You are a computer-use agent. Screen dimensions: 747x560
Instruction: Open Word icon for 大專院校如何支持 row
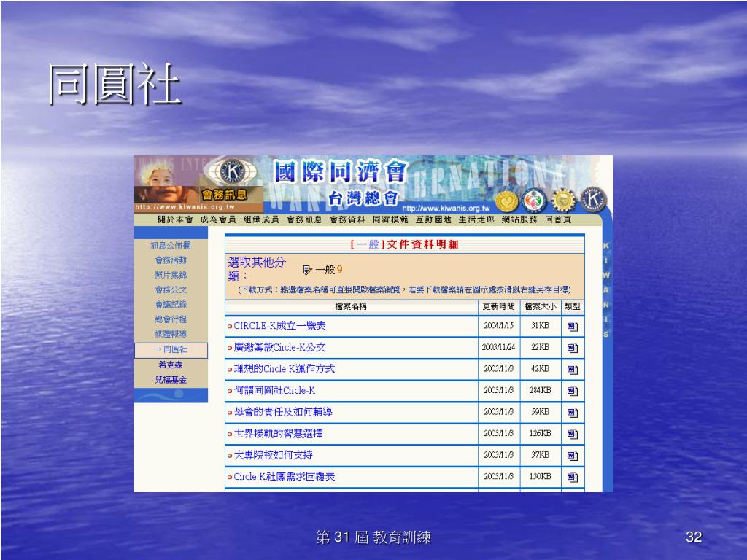[572, 456]
